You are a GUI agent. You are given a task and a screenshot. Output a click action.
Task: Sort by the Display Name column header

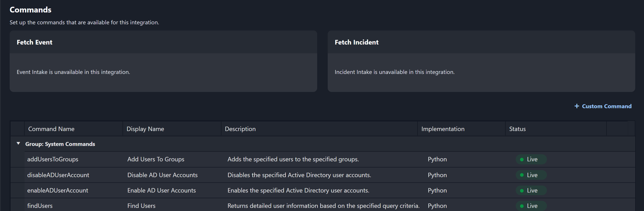(x=145, y=129)
